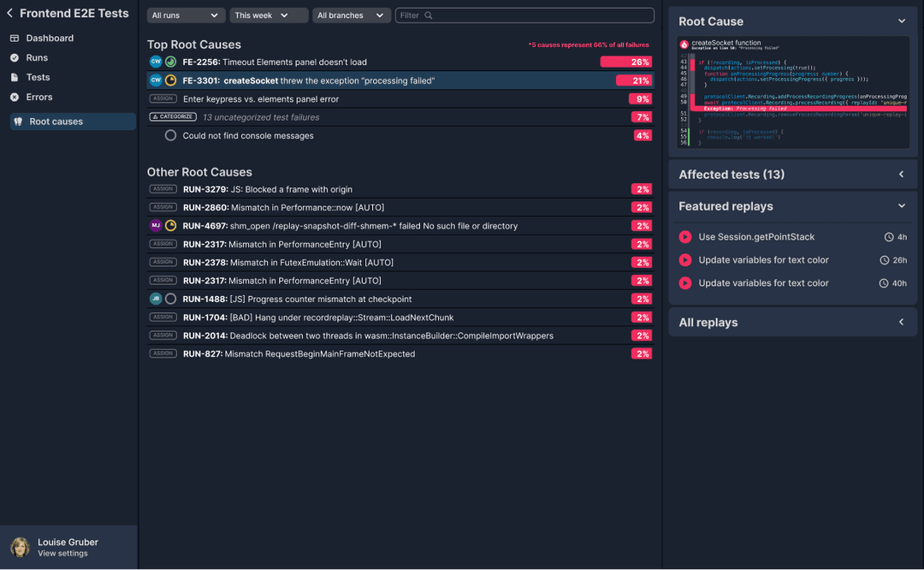Viewport: 924px width, 570px height.
Task: Click the MJ avatar on RUN-4697 row
Action: click(156, 226)
